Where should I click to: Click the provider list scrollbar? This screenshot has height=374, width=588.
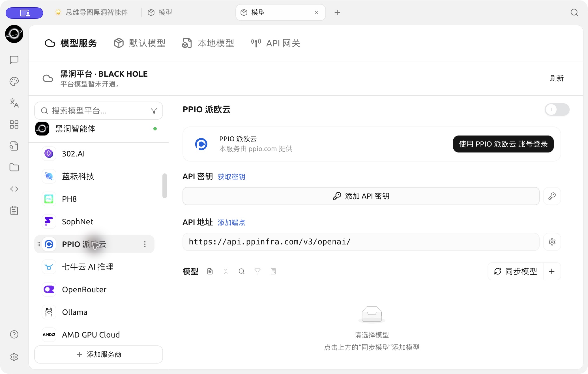[165, 186]
